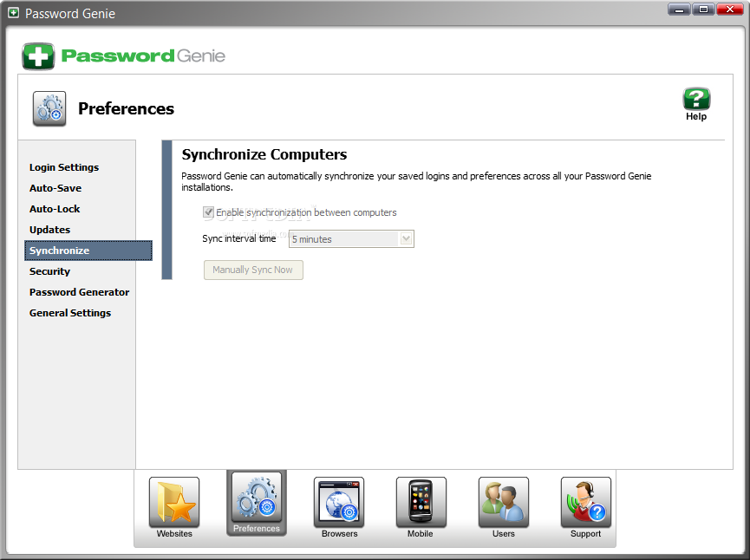Click the Preferences header gears icon

click(x=49, y=108)
